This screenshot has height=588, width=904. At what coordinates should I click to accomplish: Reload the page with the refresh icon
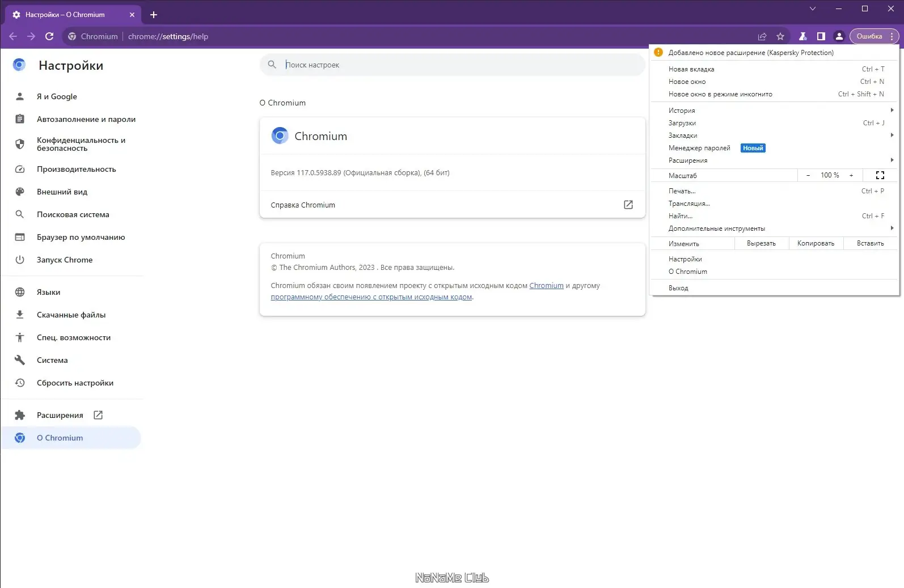(49, 36)
